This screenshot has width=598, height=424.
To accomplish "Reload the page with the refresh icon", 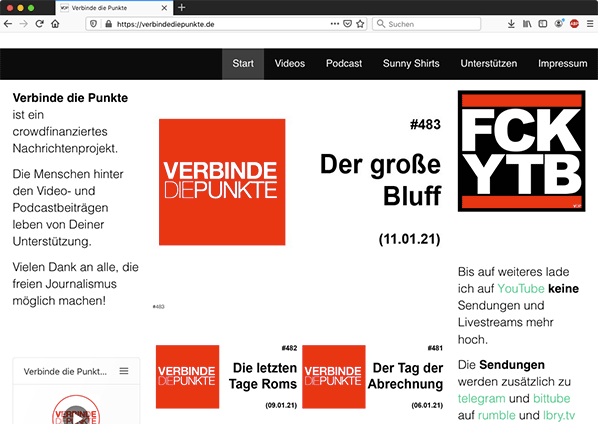I will point(39,24).
